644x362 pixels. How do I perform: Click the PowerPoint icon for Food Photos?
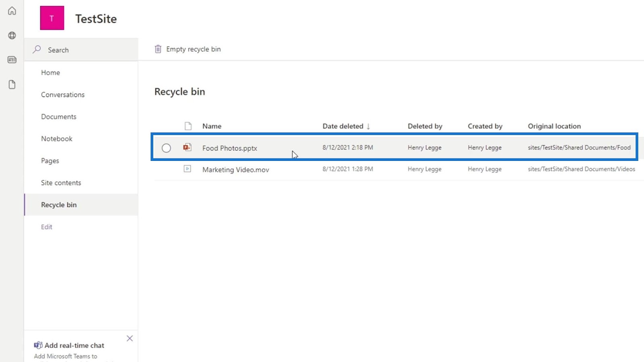187,148
